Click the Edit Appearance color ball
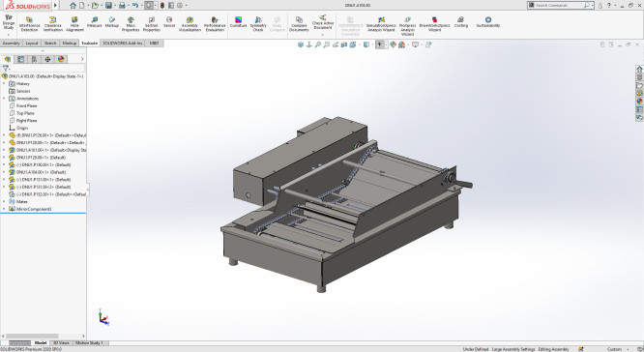The height and width of the screenshot is (352, 644). [393, 44]
